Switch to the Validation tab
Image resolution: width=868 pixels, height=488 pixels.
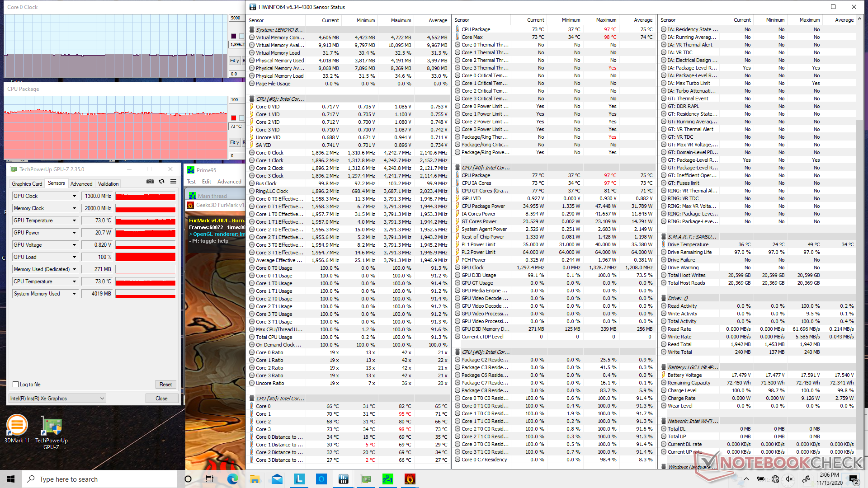tap(108, 183)
